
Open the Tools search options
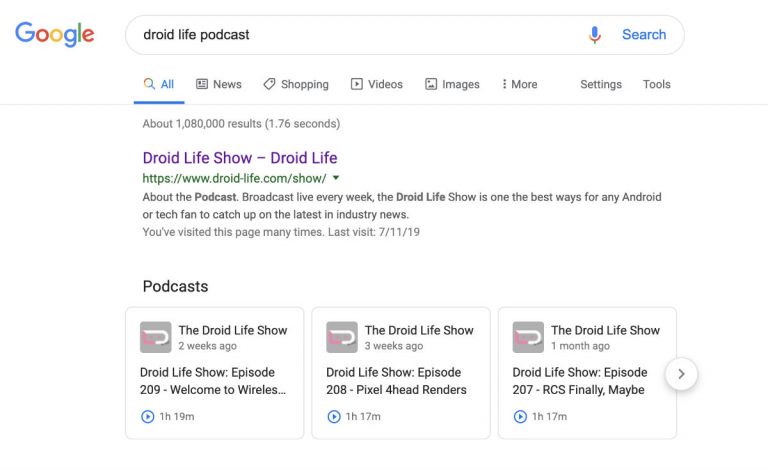click(656, 85)
